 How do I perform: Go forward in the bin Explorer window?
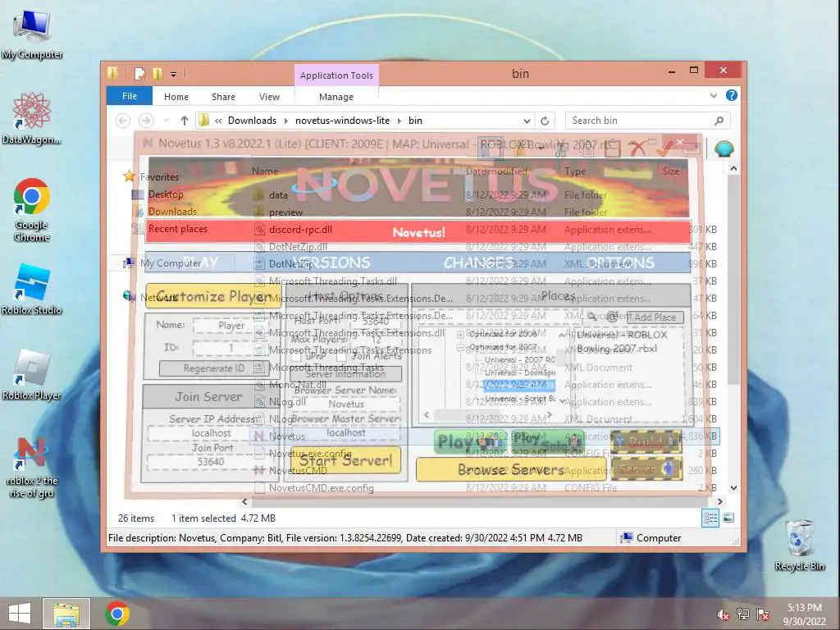146,121
